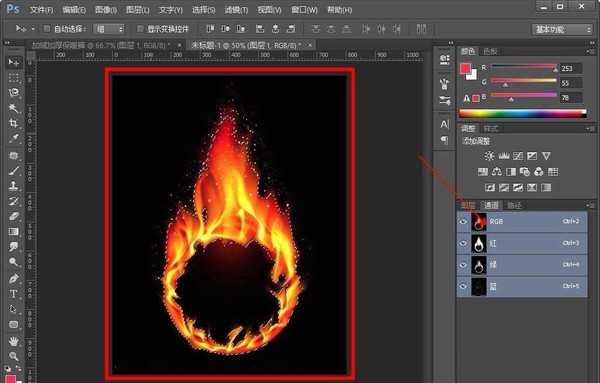
Task: Select the Brush tool
Action: (14, 171)
